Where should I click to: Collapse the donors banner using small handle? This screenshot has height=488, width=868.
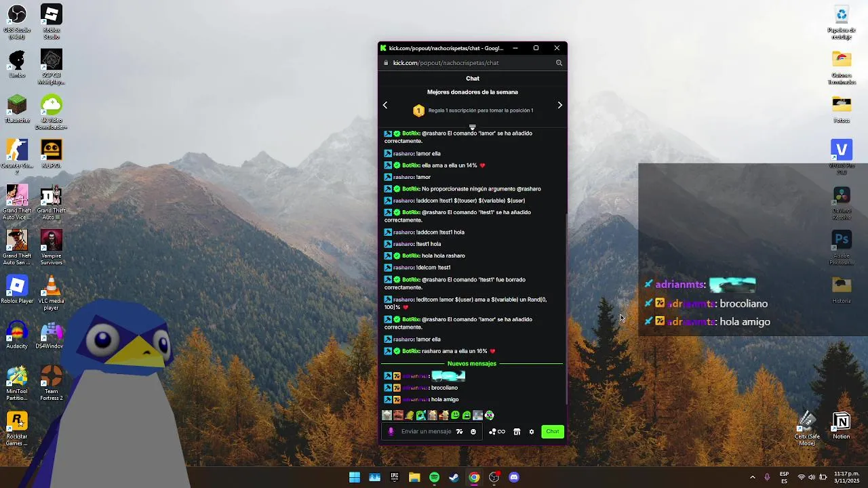tap(473, 127)
